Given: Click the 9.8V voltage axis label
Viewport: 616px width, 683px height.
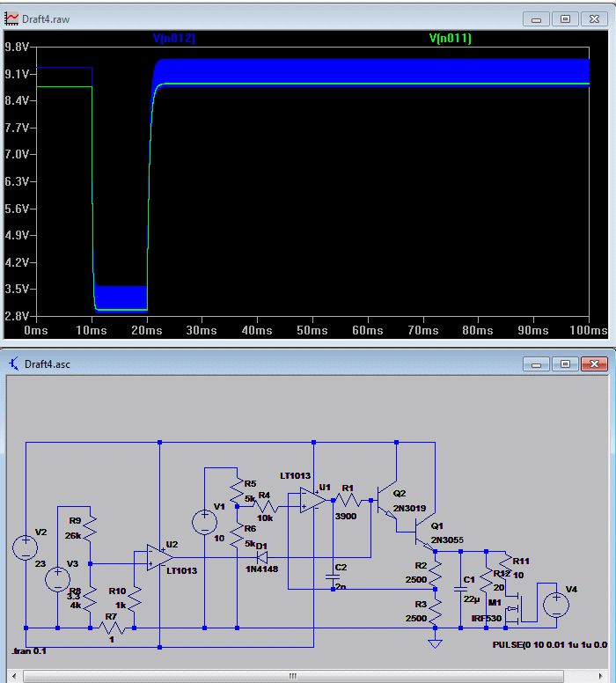Looking at the screenshot, I should [x=17, y=47].
